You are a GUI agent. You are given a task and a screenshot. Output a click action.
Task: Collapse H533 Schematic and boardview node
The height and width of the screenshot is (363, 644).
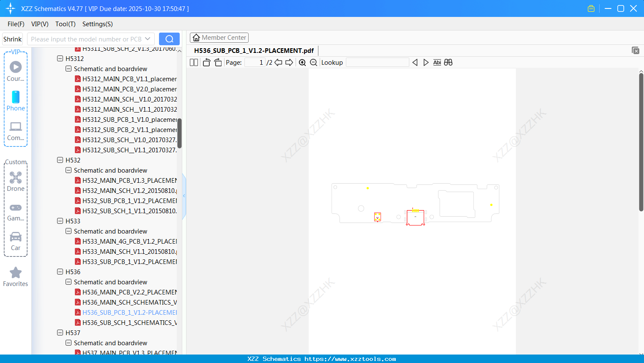68,231
